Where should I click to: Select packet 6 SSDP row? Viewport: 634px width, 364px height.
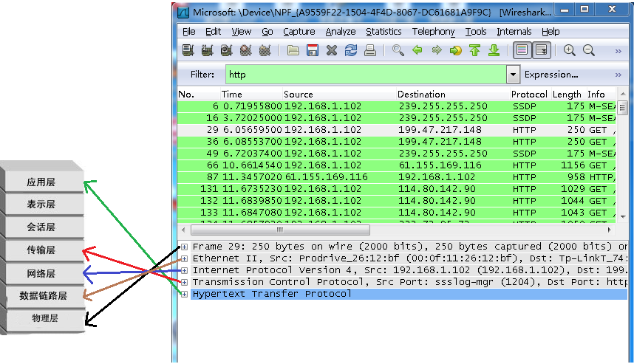coord(397,106)
